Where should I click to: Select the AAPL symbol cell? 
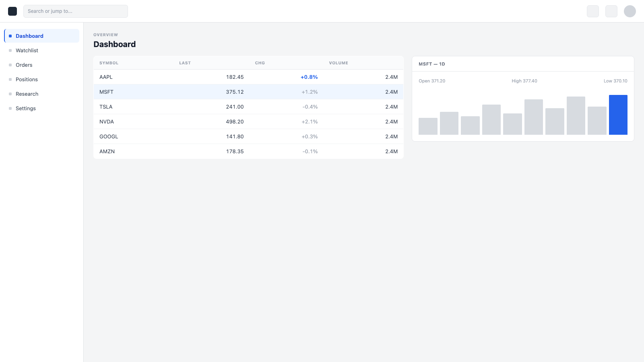coord(106,77)
